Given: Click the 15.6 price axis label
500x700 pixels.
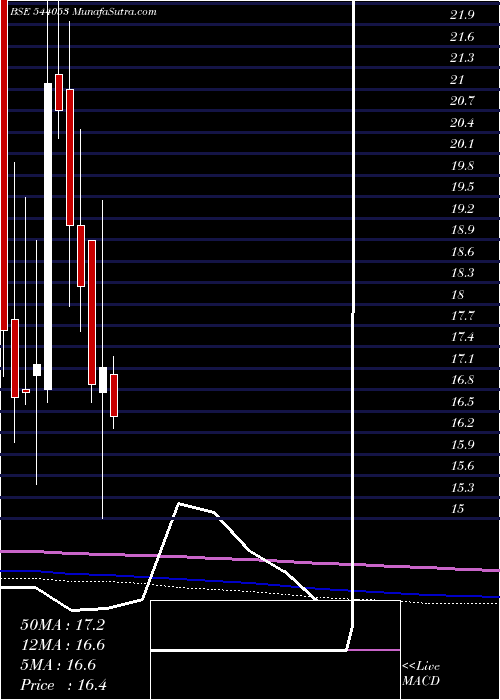Looking at the screenshot, I should [462, 466].
